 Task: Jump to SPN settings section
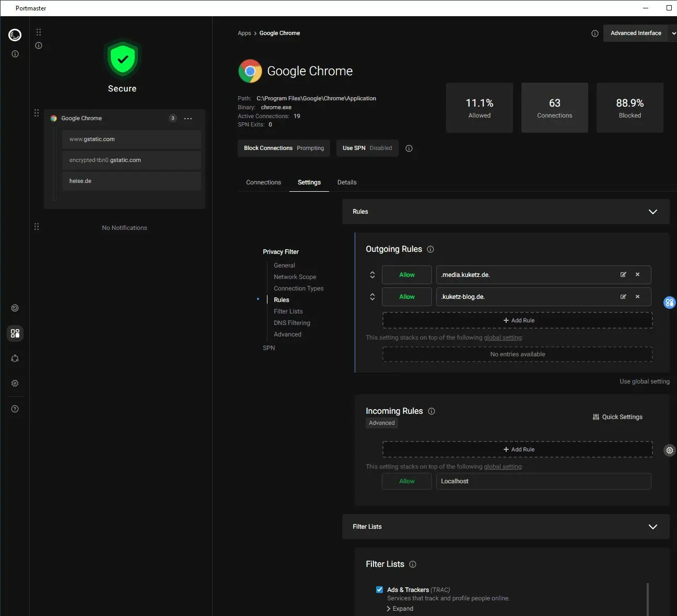pyautogui.click(x=269, y=348)
